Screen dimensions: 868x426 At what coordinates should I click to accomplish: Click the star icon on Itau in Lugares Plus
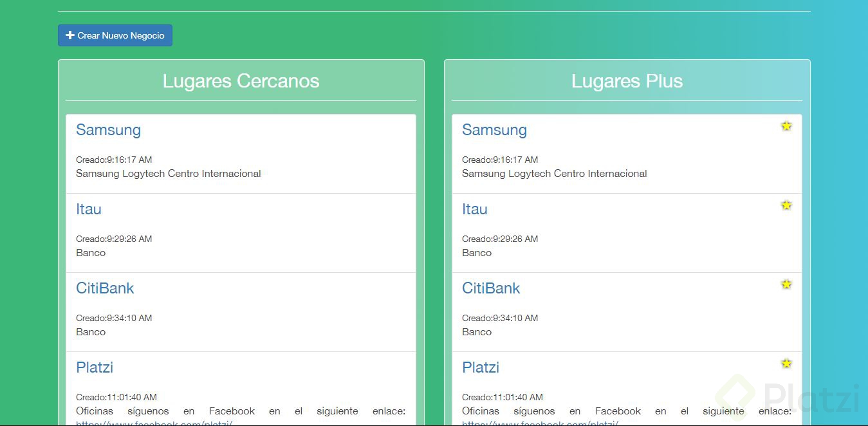tap(786, 205)
